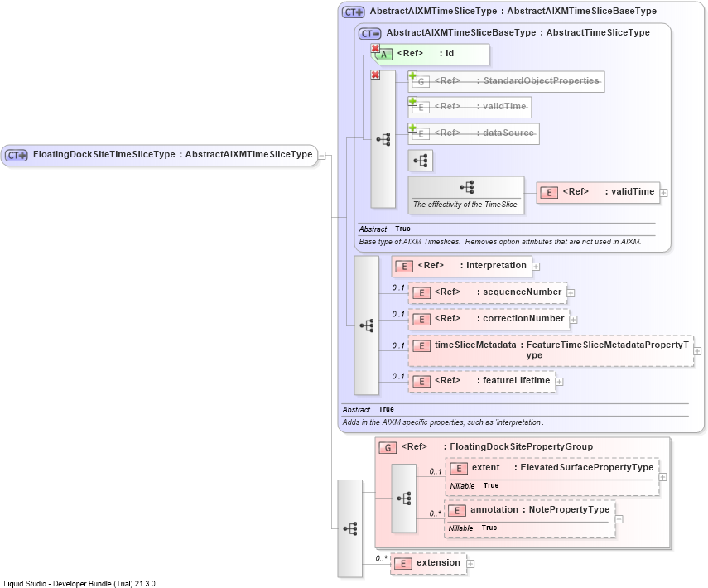Click the G icon of FloatingDockSitePropertyGroup
This screenshot has height=588, width=708.
coord(388,448)
